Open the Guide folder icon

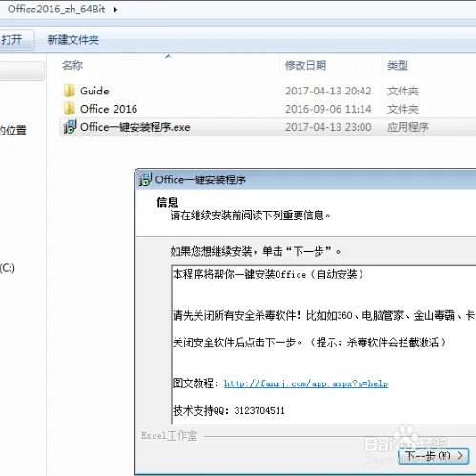69,91
